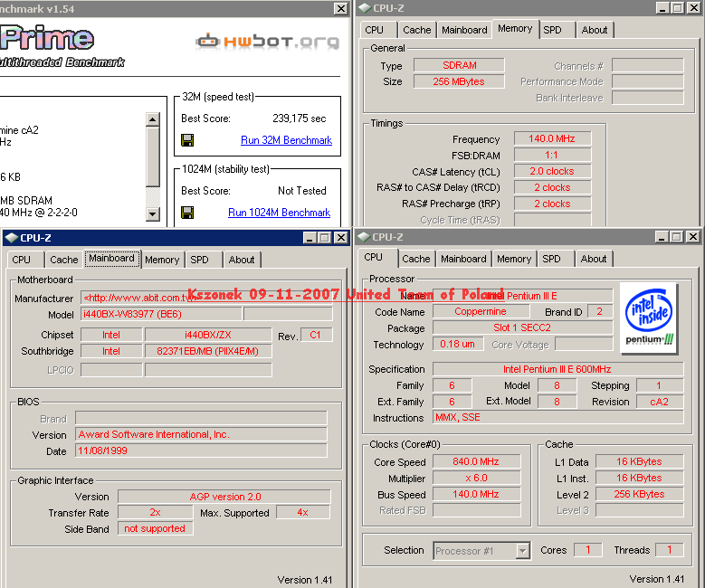Run the 32M Benchmark
705x588 pixels.
tap(286, 140)
